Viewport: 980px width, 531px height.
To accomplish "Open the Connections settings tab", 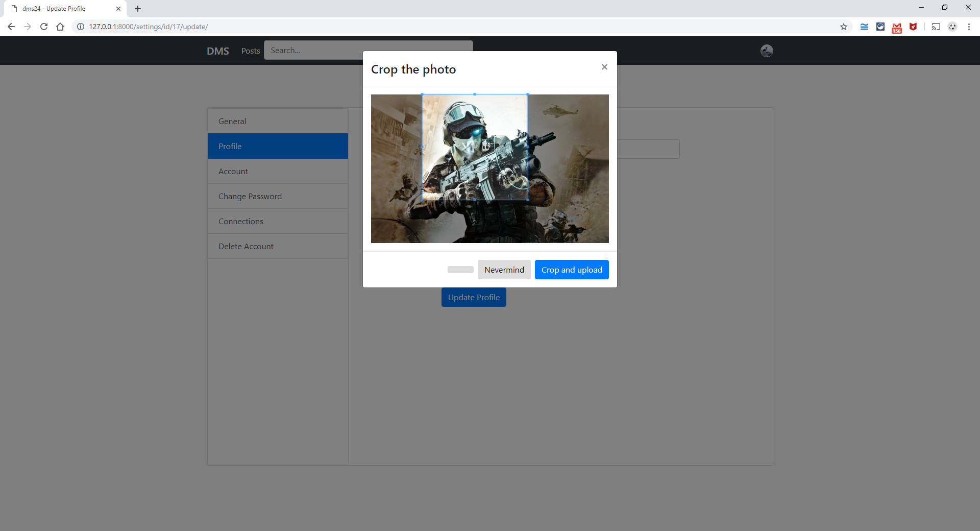I will click(x=278, y=221).
